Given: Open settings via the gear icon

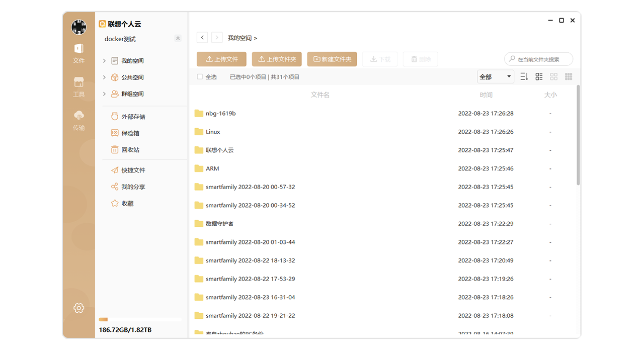Looking at the screenshot, I should click(x=78, y=308).
